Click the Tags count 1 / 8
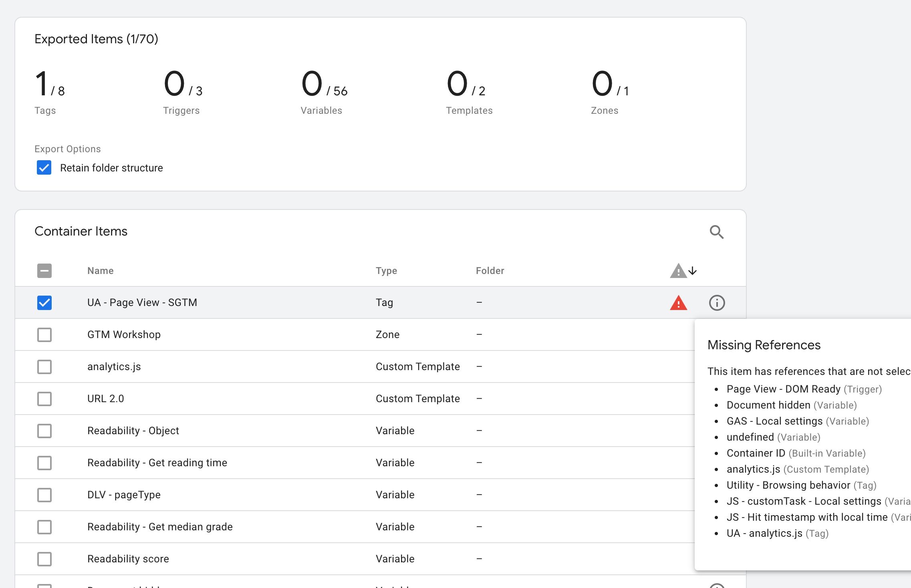 click(50, 84)
